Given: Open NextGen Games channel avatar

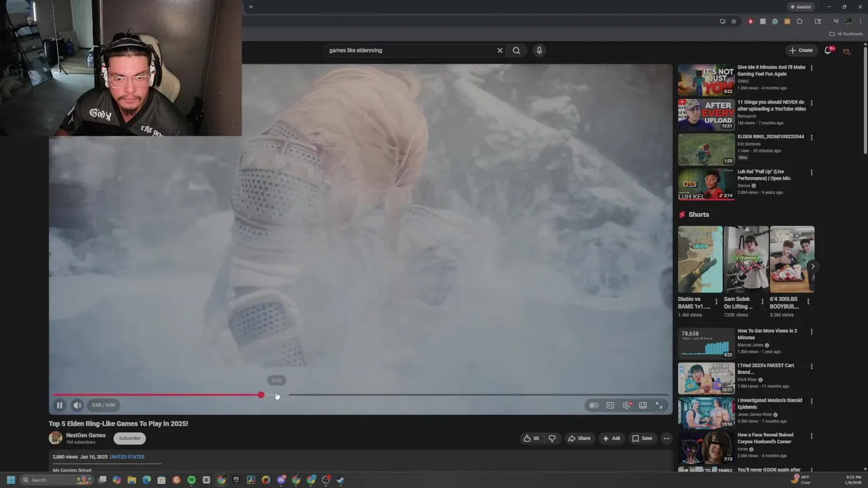Looking at the screenshot, I should pos(56,439).
